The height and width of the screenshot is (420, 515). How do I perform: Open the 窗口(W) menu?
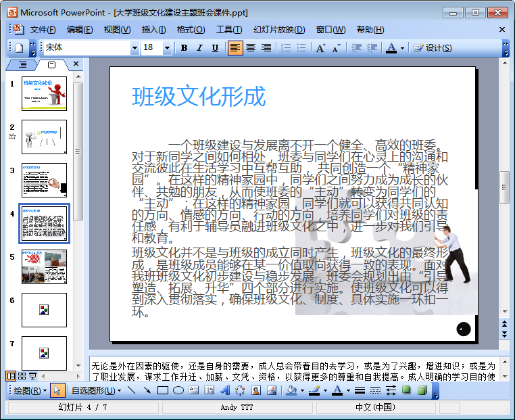pyautogui.click(x=330, y=30)
